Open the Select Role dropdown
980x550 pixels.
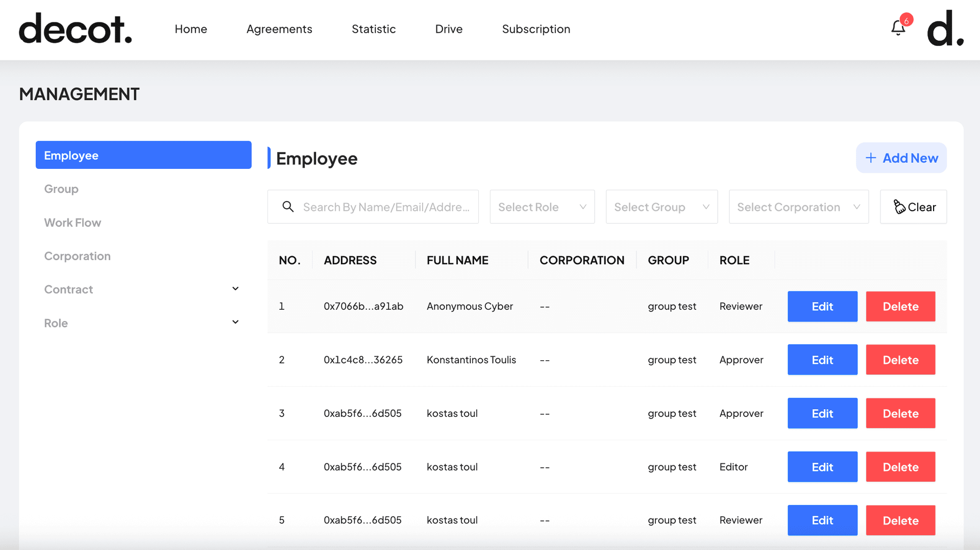(x=542, y=207)
